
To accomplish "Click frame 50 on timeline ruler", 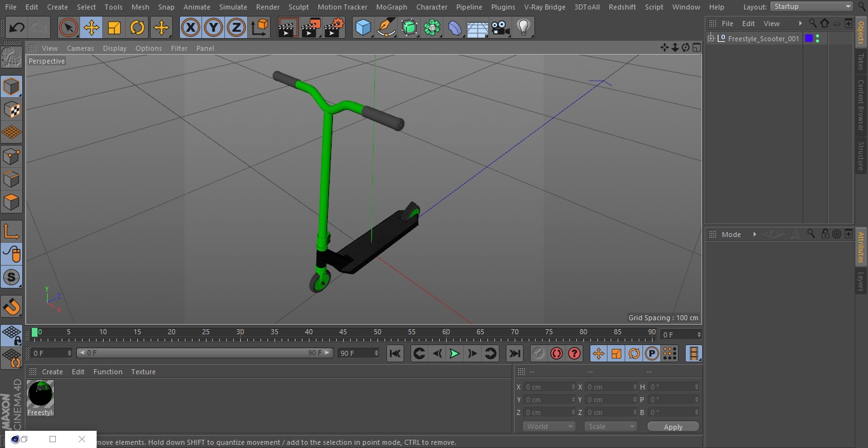I will (x=377, y=332).
